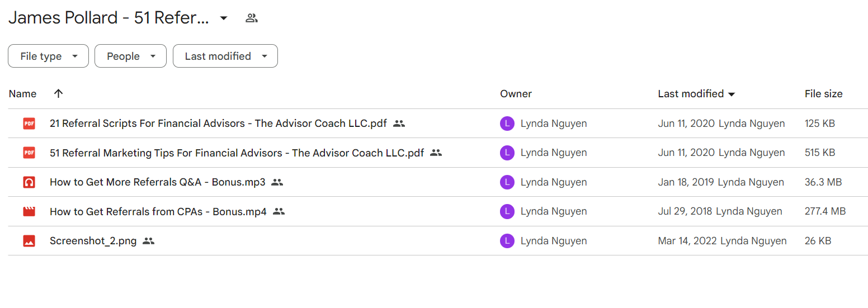The image size is (868, 308).
Task: Open the File type filter dropdown
Action: pos(48,56)
